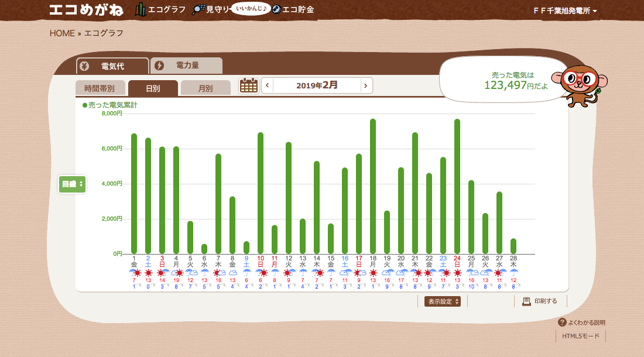Click the green bar for day 18

point(373,186)
